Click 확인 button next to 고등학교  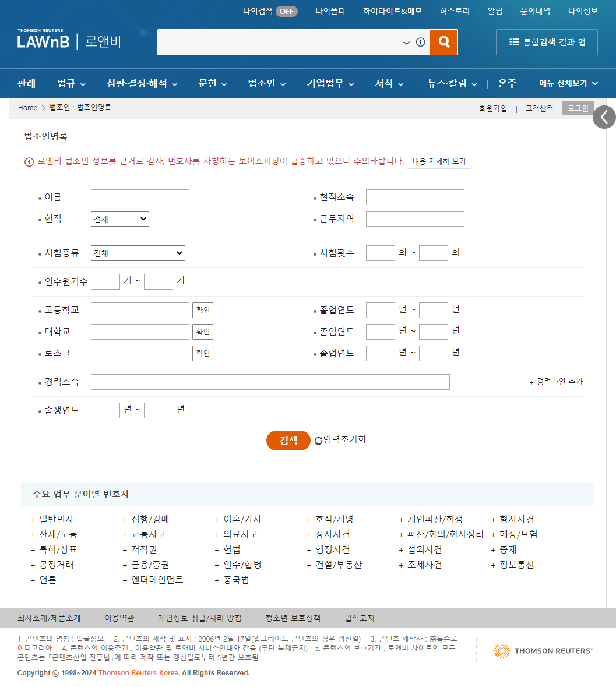click(x=203, y=310)
